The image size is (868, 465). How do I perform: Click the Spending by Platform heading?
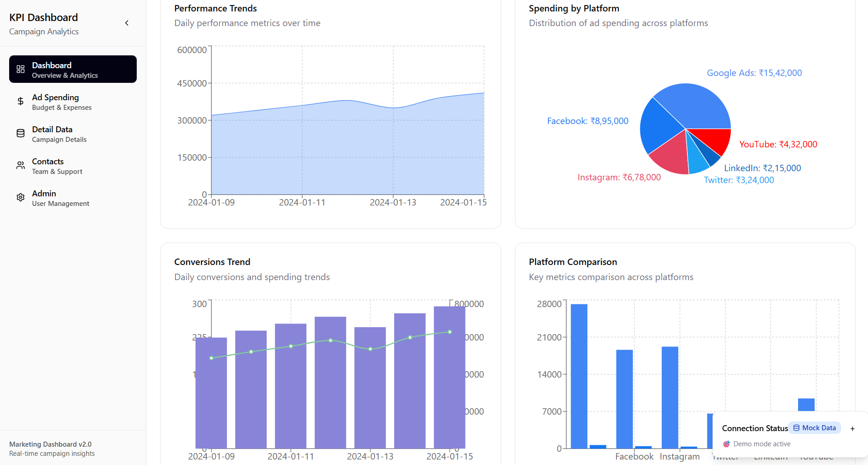coord(574,8)
